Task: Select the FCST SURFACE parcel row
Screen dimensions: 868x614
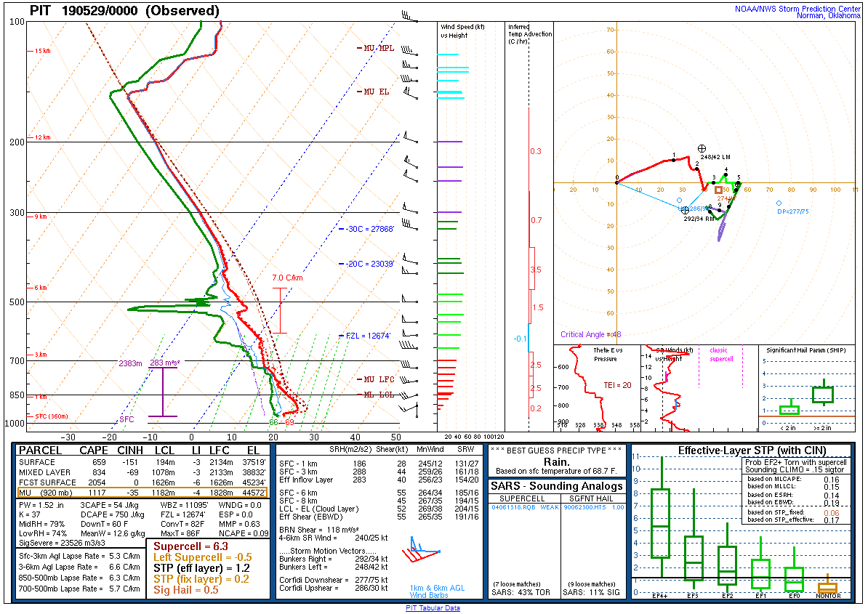Action: 142,482
